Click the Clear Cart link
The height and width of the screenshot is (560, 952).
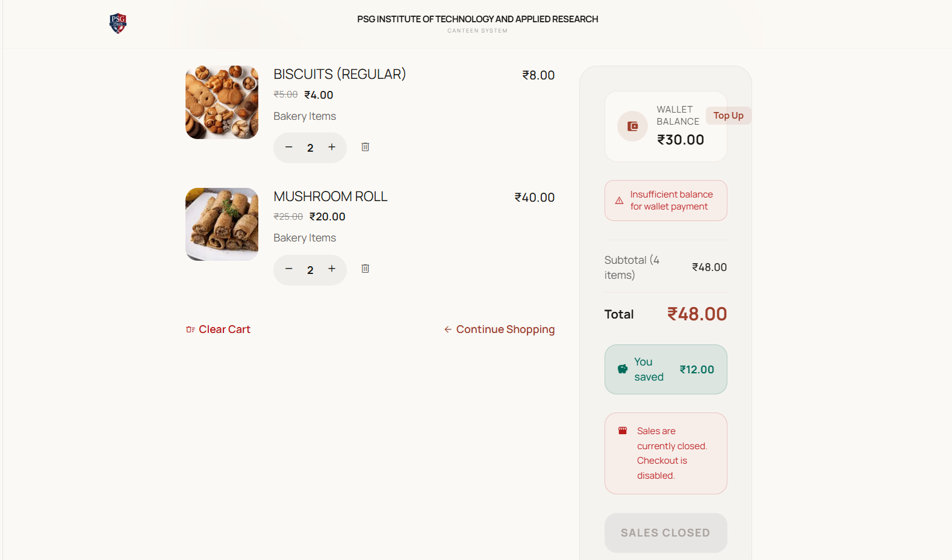pos(218,329)
